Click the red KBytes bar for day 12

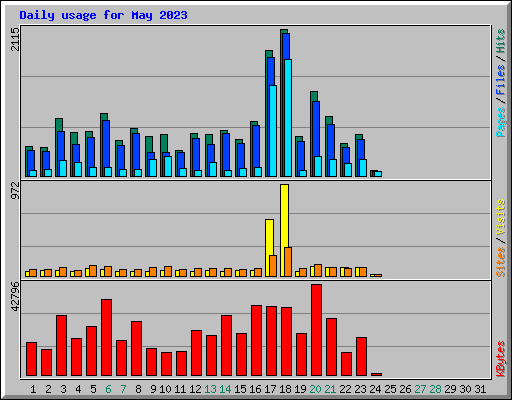(x=196, y=353)
